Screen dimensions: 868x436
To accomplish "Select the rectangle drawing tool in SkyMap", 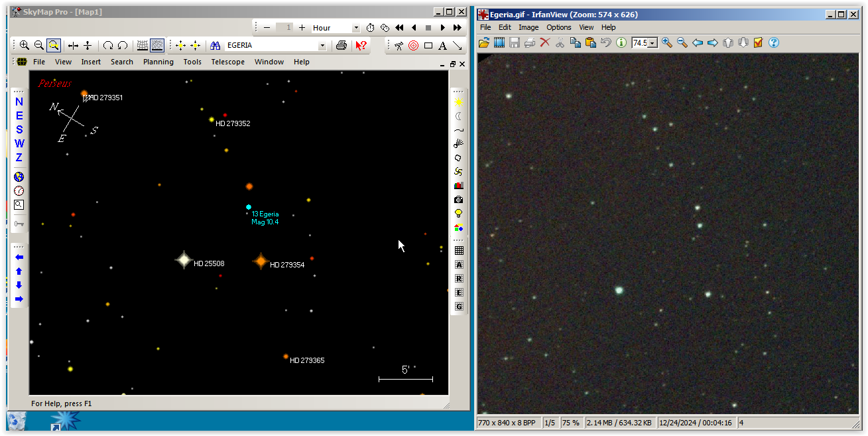I will 428,45.
